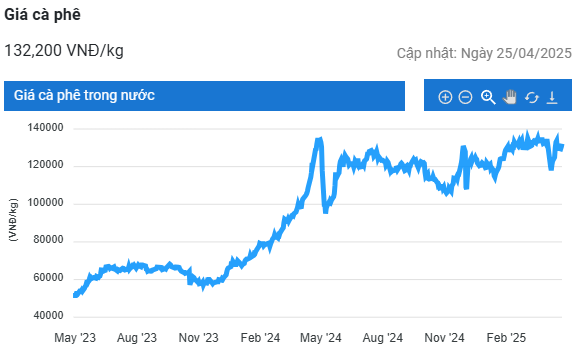The image size is (581, 361).
Task: Click the zoom in plus icon
Action: coord(445,97)
